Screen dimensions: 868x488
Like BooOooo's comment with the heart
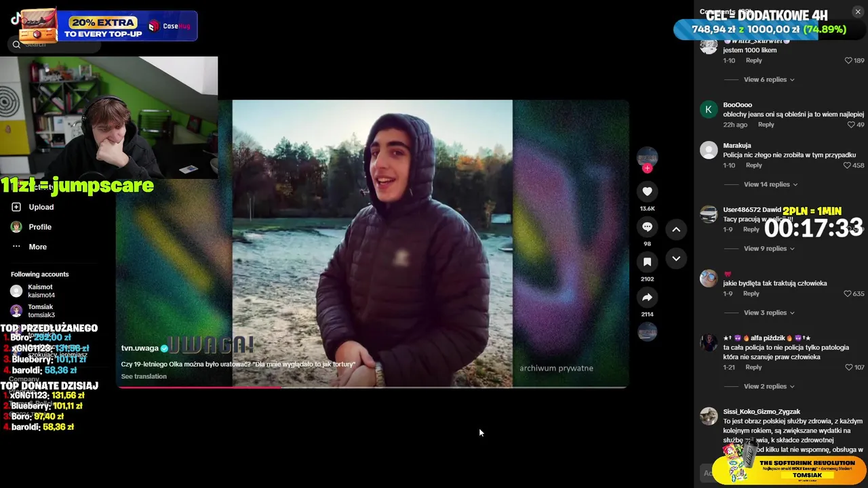851,125
